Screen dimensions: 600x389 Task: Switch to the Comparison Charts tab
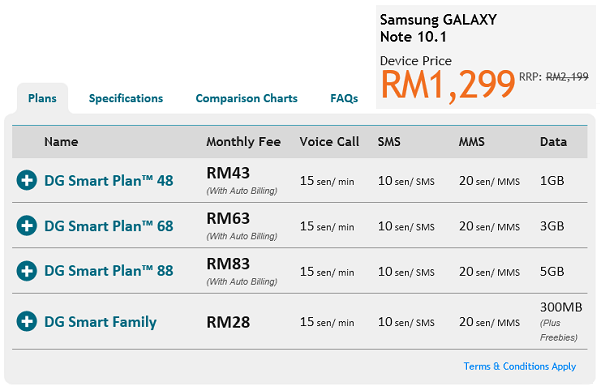(246, 98)
